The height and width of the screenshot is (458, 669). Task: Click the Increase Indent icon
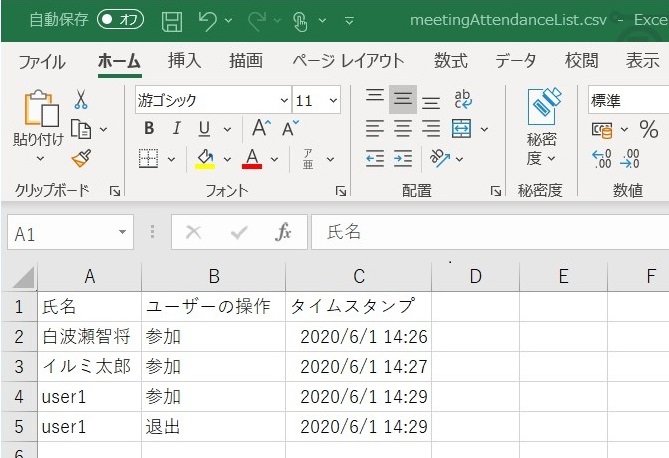click(403, 158)
